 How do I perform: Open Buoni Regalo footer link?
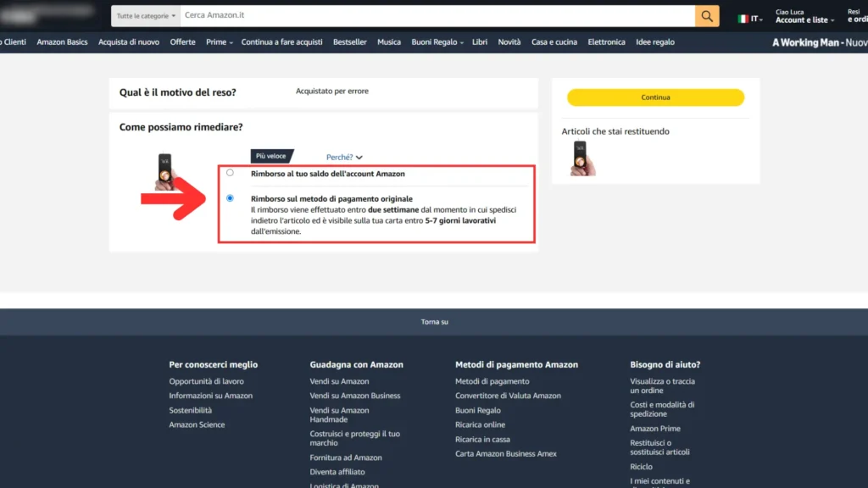[478, 410]
